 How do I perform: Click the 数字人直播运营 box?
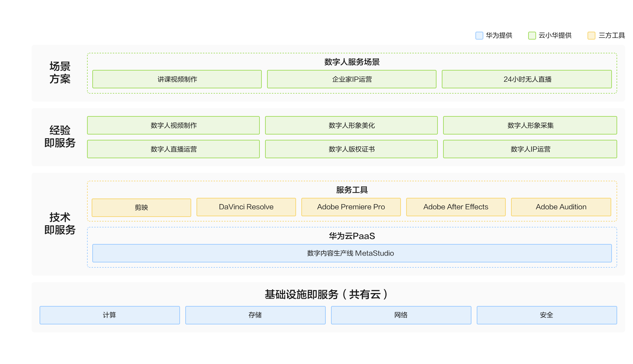173,149
